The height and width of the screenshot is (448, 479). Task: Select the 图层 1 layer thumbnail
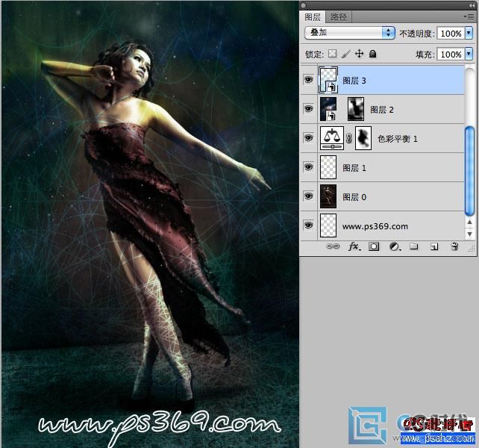click(x=328, y=167)
